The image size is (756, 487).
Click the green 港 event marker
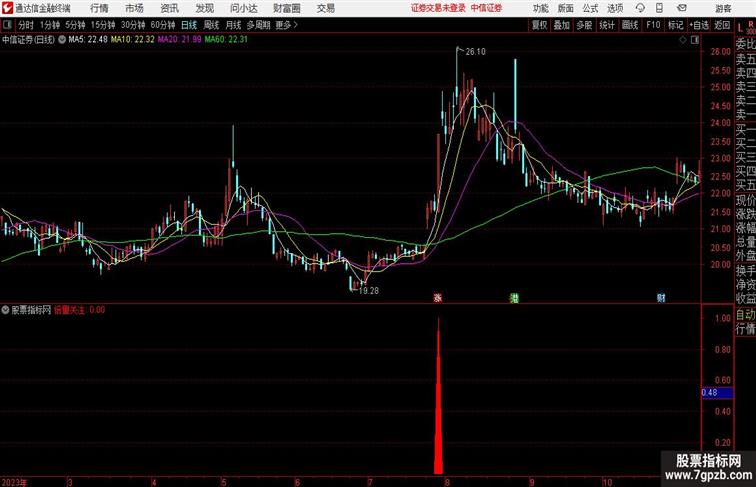click(x=514, y=298)
